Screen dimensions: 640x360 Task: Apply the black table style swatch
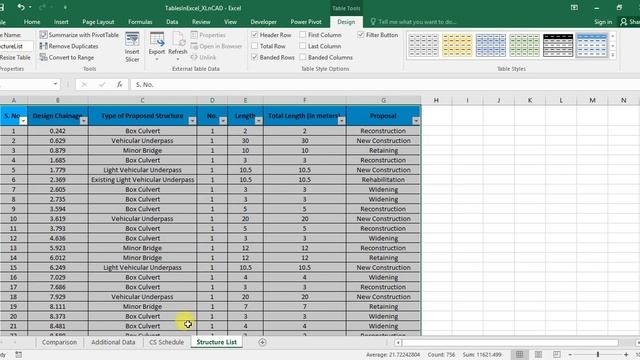click(x=558, y=45)
